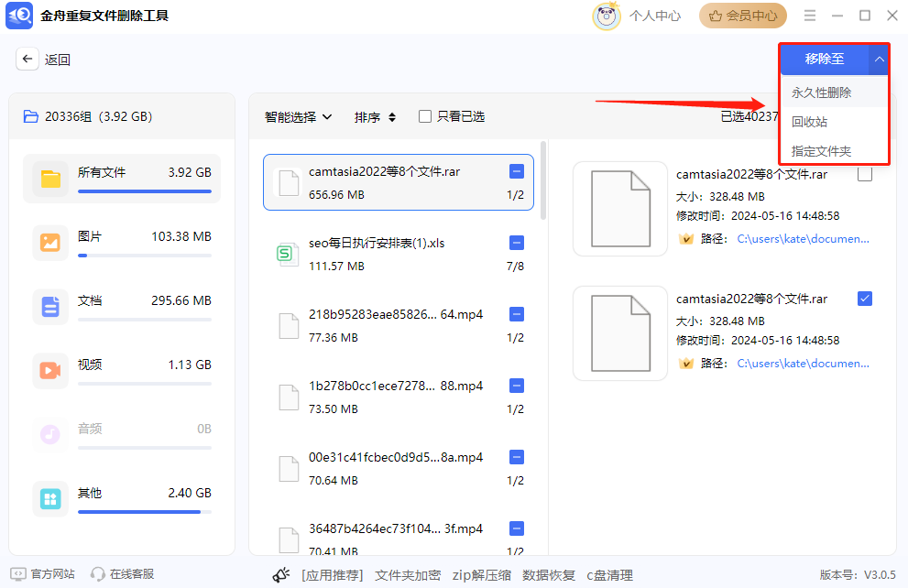Image resolution: width=908 pixels, height=588 pixels.
Task: Enable the 只看已选 checkbox
Action: [x=425, y=116]
